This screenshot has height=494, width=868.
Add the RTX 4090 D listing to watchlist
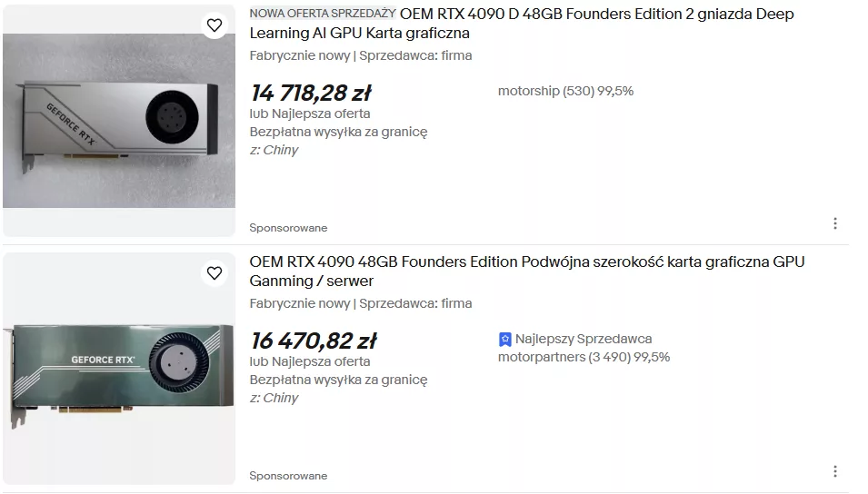tap(215, 25)
